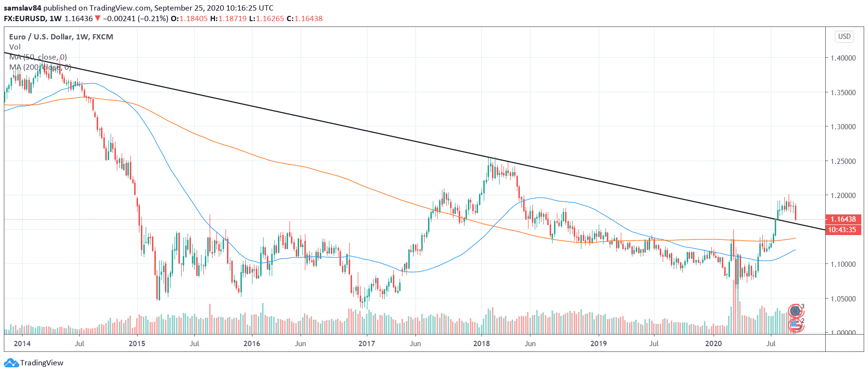
Task: Click the 1.10000 price scale label
Action: pos(843,264)
